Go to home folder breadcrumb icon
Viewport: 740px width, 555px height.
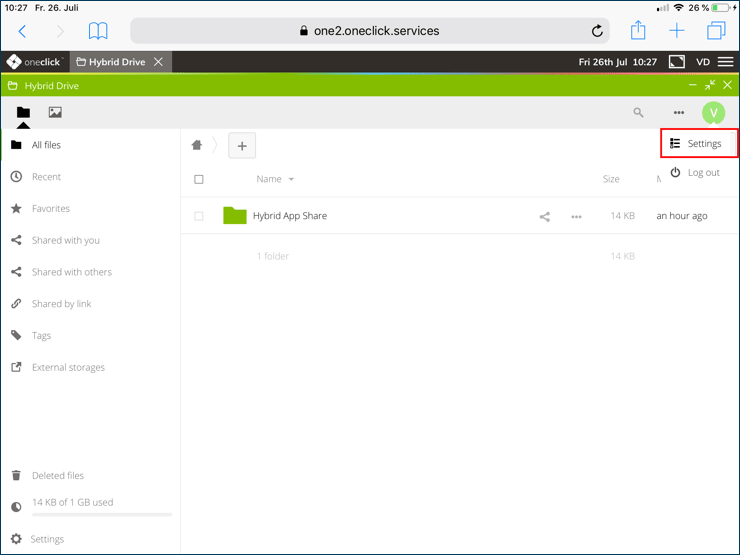(x=197, y=145)
